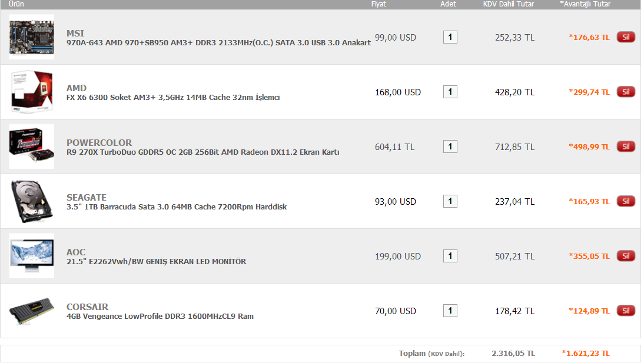The height and width of the screenshot is (363, 644).
Task: Delete the AOC monitor row
Action: pos(626,256)
